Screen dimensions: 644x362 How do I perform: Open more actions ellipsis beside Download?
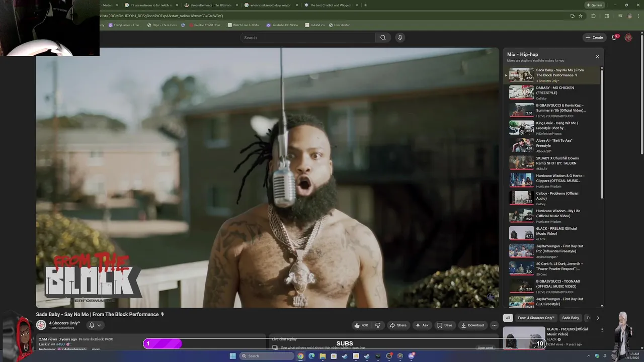tap(494, 325)
